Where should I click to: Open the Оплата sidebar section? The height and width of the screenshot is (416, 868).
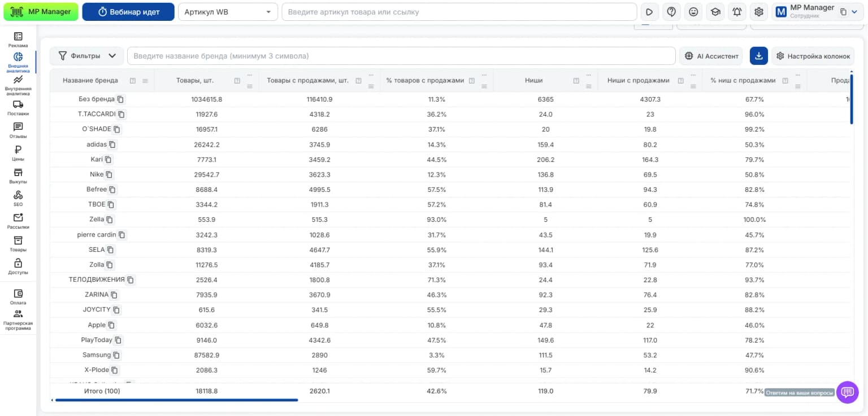18,297
